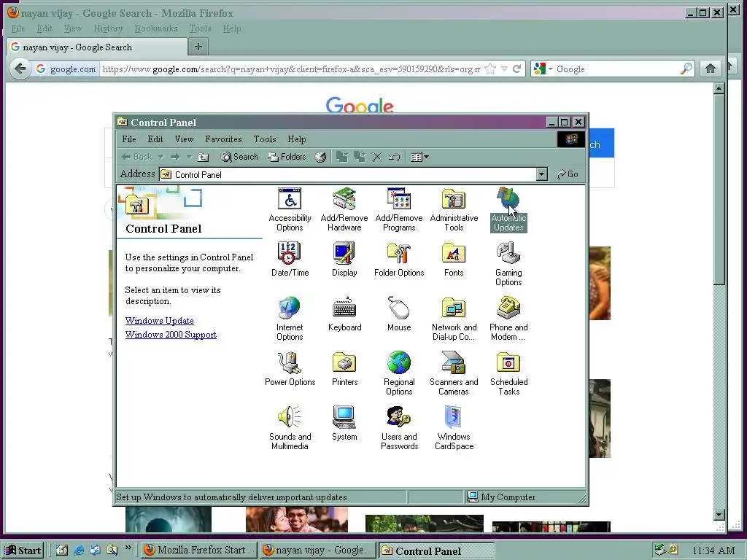
Task: Open Gaming Options
Action: coord(508,264)
